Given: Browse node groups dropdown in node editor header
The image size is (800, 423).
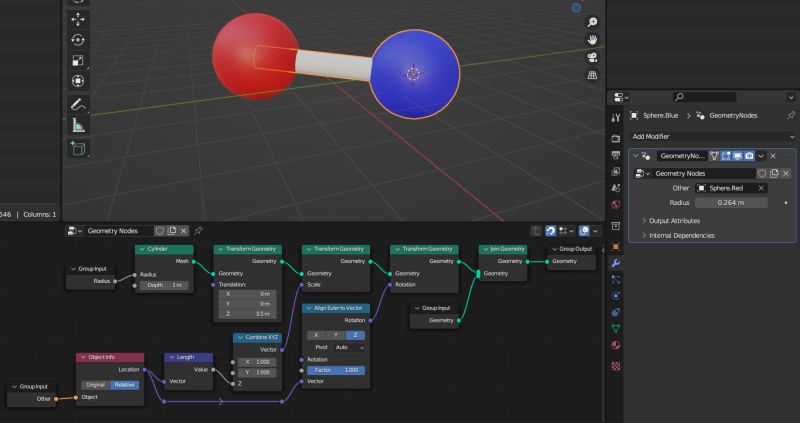Looking at the screenshot, I should [x=74, y=231].
